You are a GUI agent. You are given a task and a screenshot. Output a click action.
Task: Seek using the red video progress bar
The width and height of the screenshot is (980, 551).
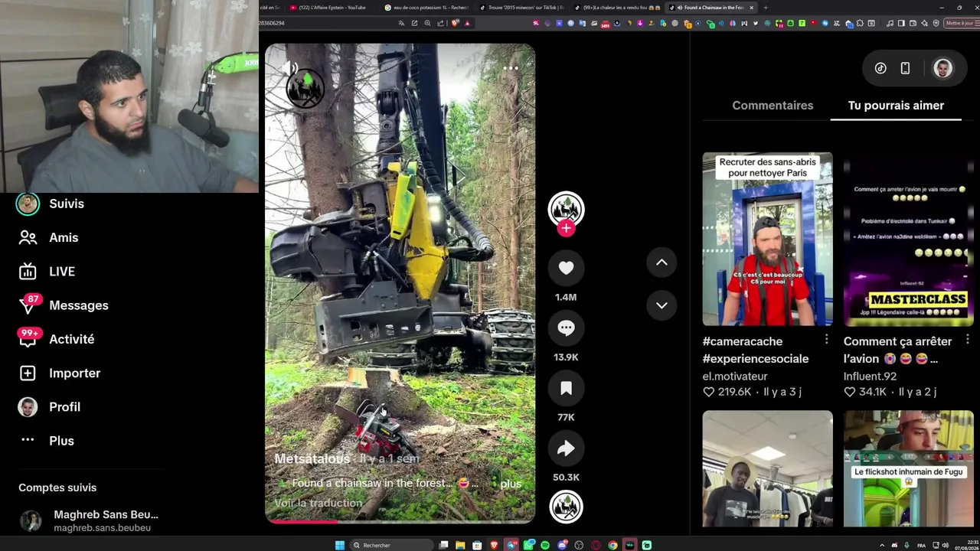(x=400, y=522)
